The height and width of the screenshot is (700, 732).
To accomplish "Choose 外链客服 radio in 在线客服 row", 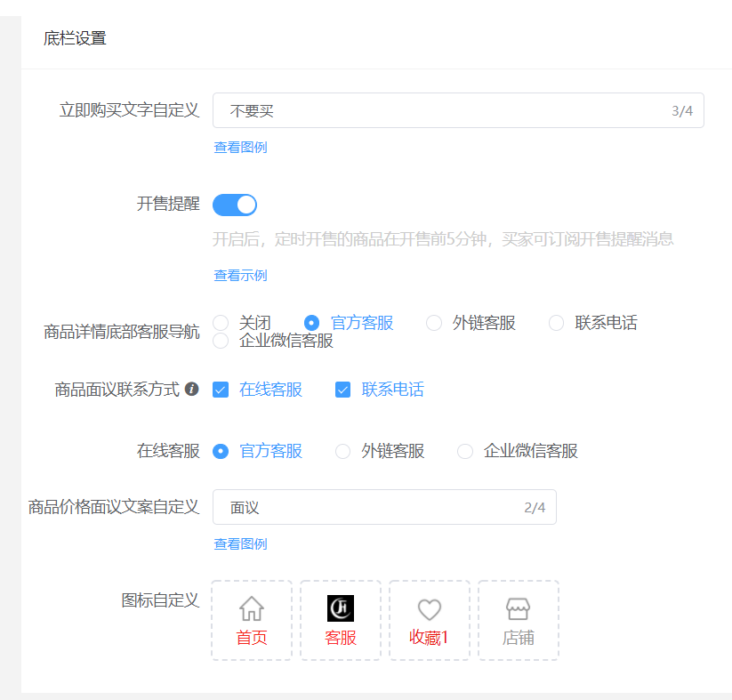I will point(343,452).
